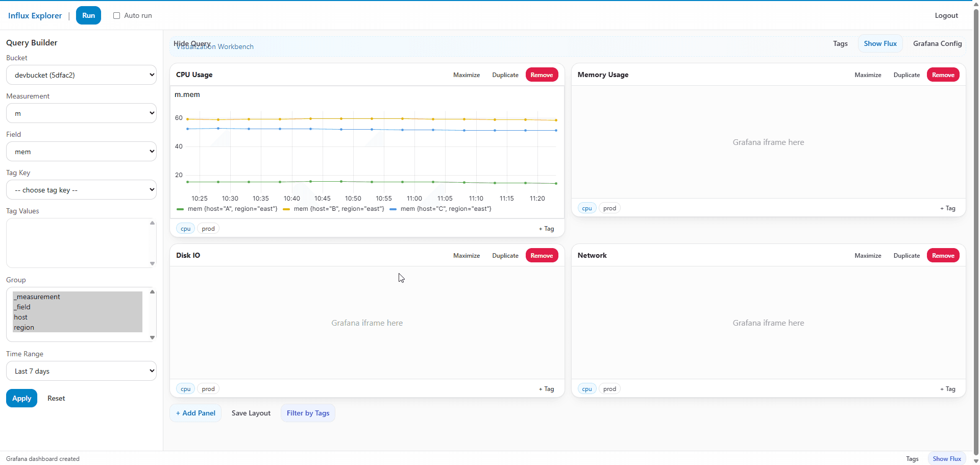Select region in the Group list
Viewport: 980px width, 465px height.
(x=24, y=328)
